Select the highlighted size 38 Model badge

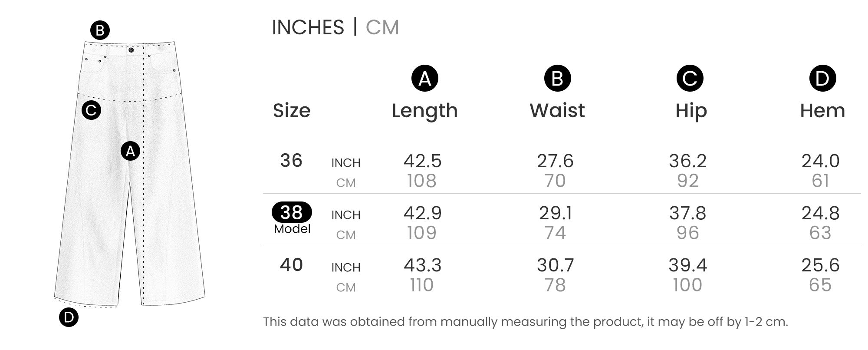(x=292, y=212)
